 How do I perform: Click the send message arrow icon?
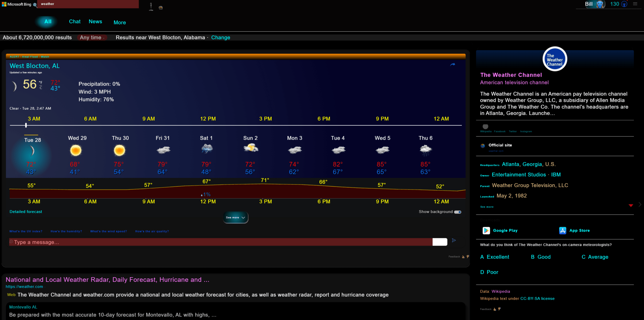point(454,240)
